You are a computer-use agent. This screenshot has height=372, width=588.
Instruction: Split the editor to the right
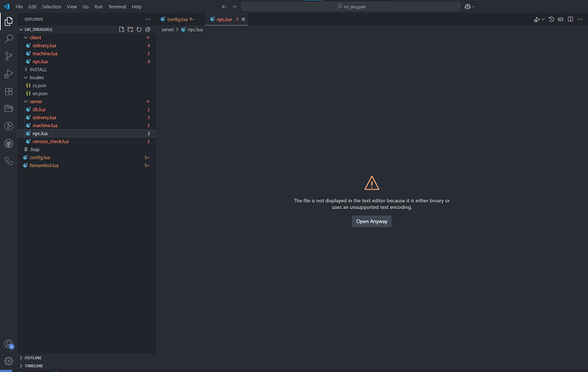[570, 18]
